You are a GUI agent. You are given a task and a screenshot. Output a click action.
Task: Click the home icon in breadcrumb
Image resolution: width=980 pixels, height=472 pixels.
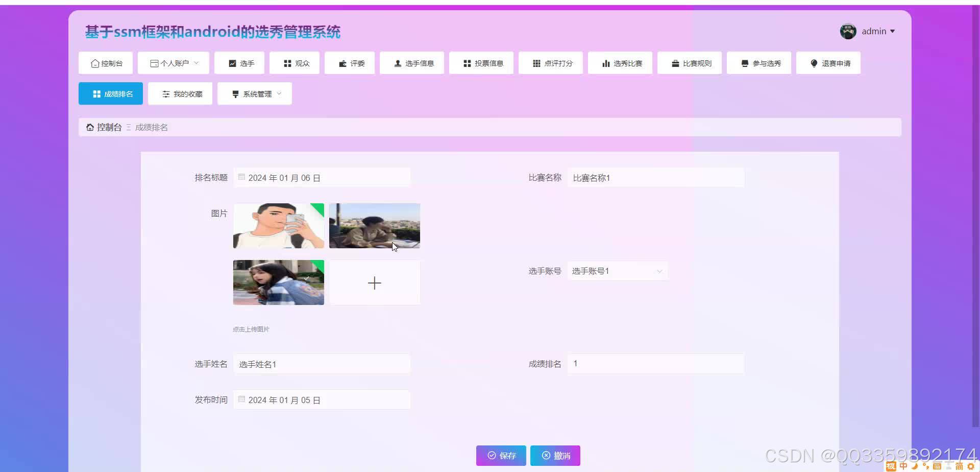pyautogui.click(x=90, y=127)
